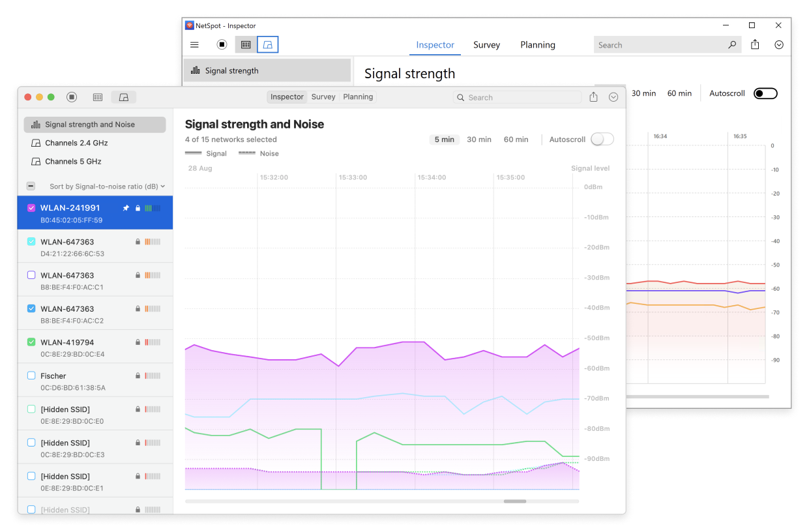Image resolution: width=809 pixels, height=532 pixels.
Task: Open the Planning tab in the back window
Action: [537, 44]
